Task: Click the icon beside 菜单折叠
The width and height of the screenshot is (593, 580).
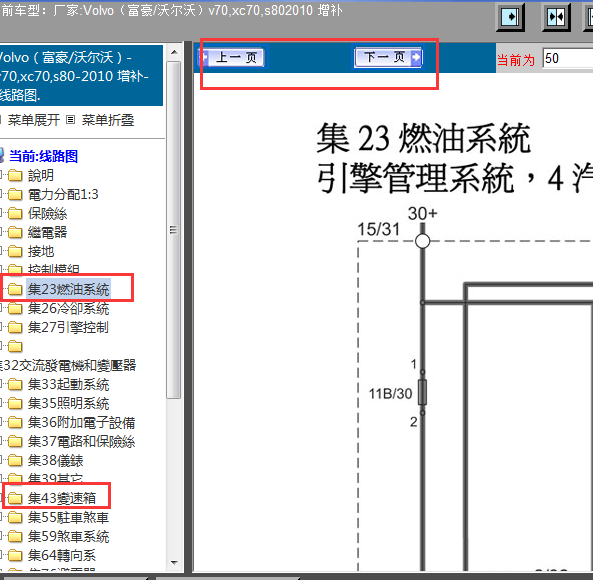Action: [x=70, y=120]
